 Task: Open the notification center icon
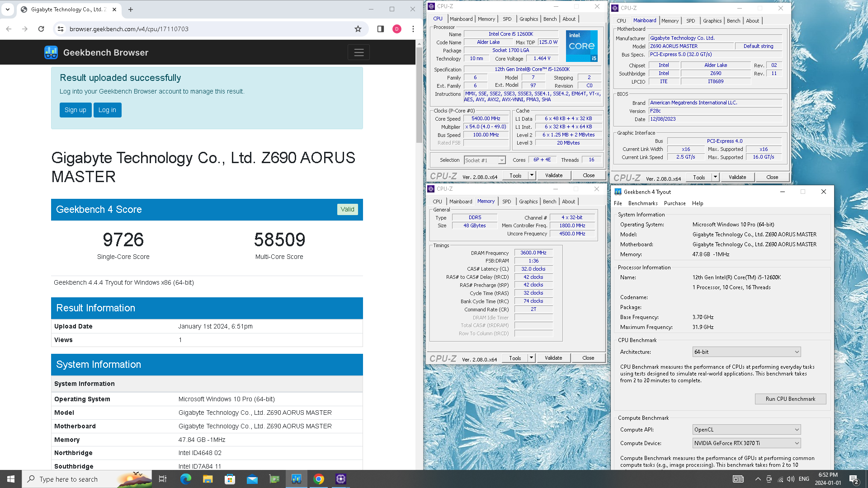click(x=854, y=479)
